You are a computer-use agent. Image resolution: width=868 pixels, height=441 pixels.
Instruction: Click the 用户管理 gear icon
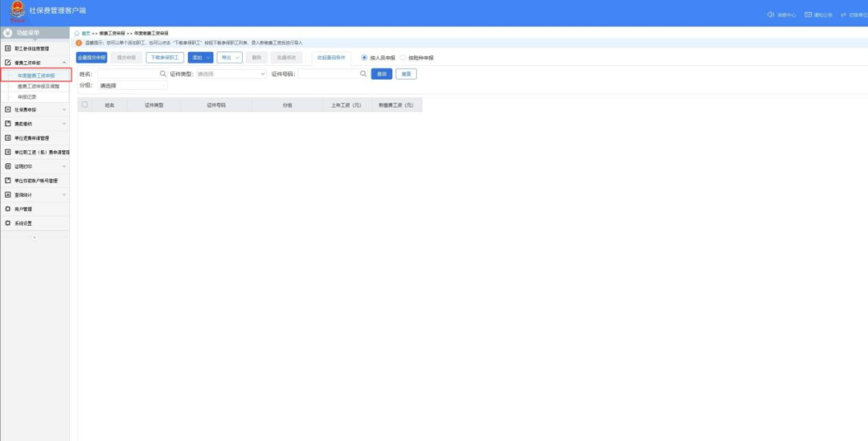click(x=8, y=209)
